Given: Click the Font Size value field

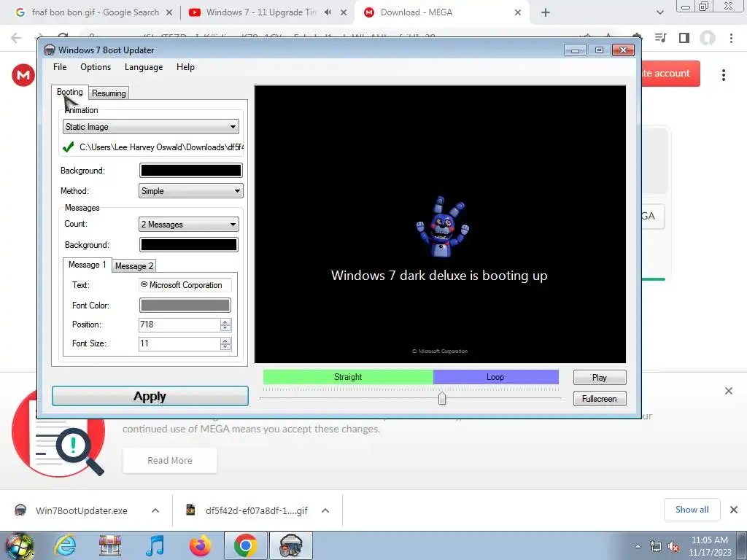Looking at the screenshot, I should (x=179, y=344).
